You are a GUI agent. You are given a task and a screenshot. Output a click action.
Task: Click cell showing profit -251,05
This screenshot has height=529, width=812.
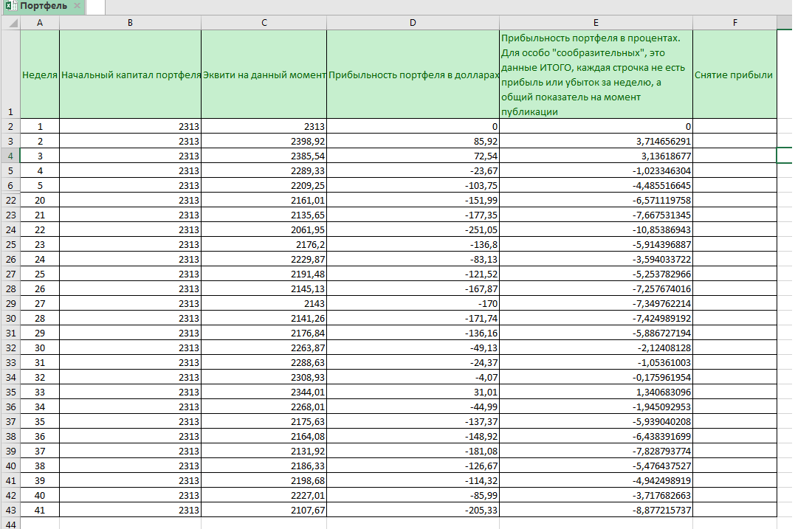413,229
